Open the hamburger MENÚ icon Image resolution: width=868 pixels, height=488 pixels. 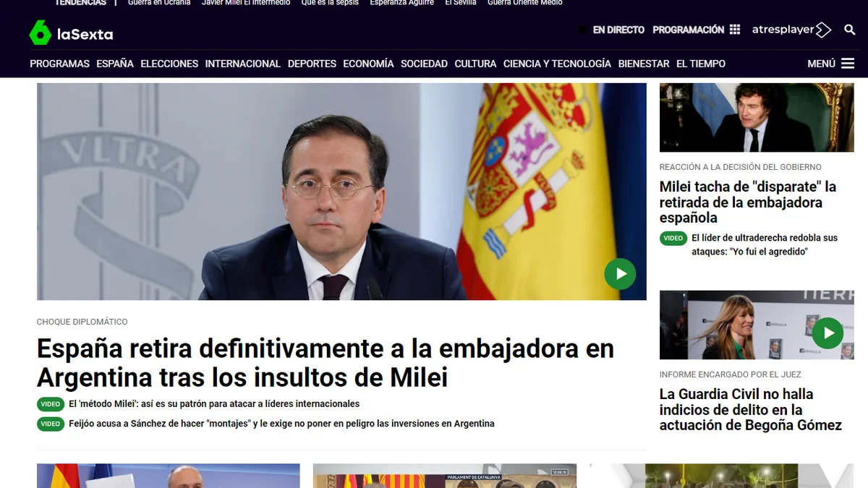point(848,64)
